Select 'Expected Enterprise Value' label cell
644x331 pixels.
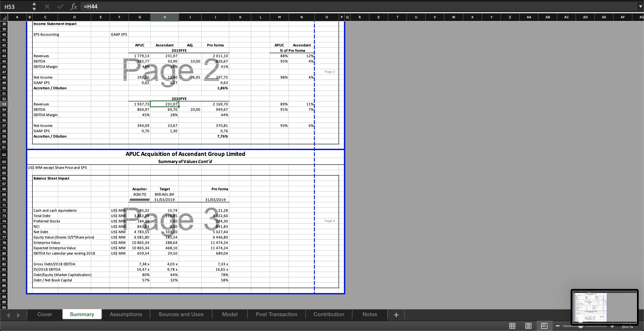[55, 248]
